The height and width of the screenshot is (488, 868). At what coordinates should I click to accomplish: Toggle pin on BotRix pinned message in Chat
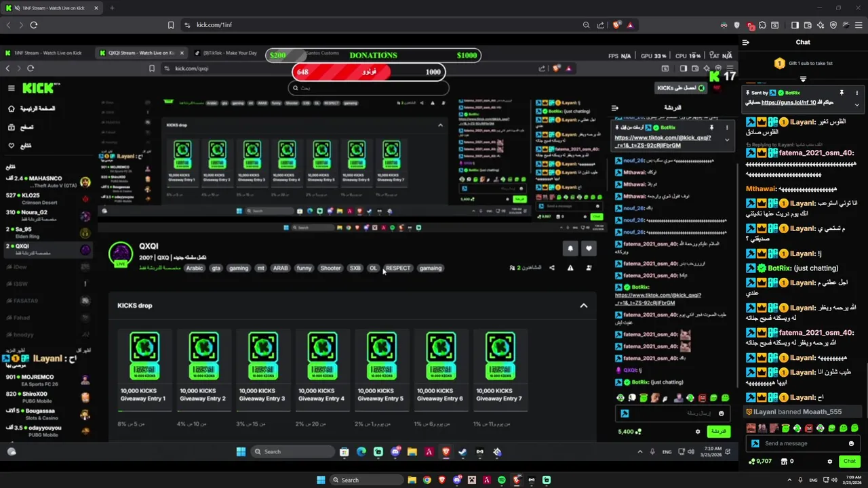842,93
